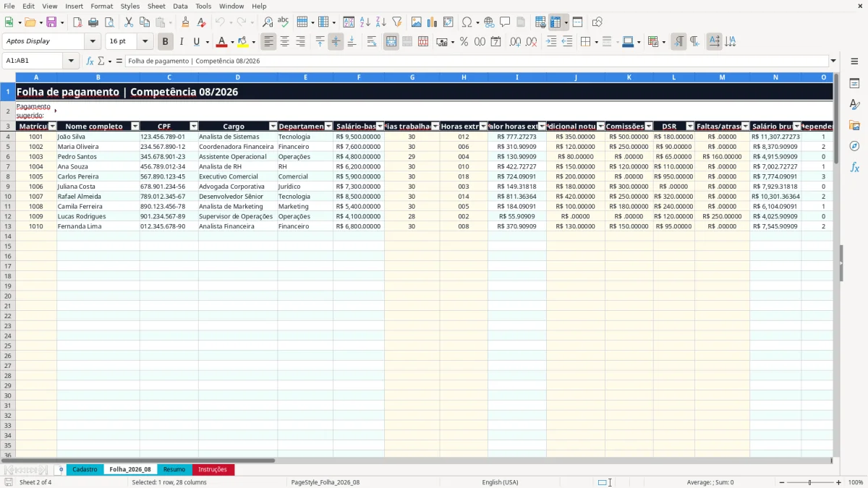Screen dimensions: 868x488
Task: Click the English (USA) language status field
Action: point(500,482)
